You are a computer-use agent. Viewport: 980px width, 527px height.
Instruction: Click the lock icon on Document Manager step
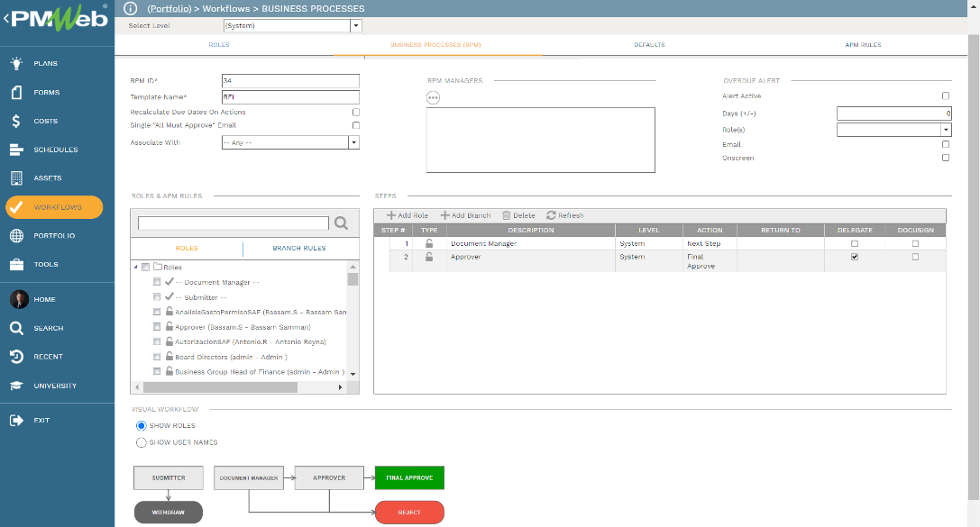click(429, 243)
